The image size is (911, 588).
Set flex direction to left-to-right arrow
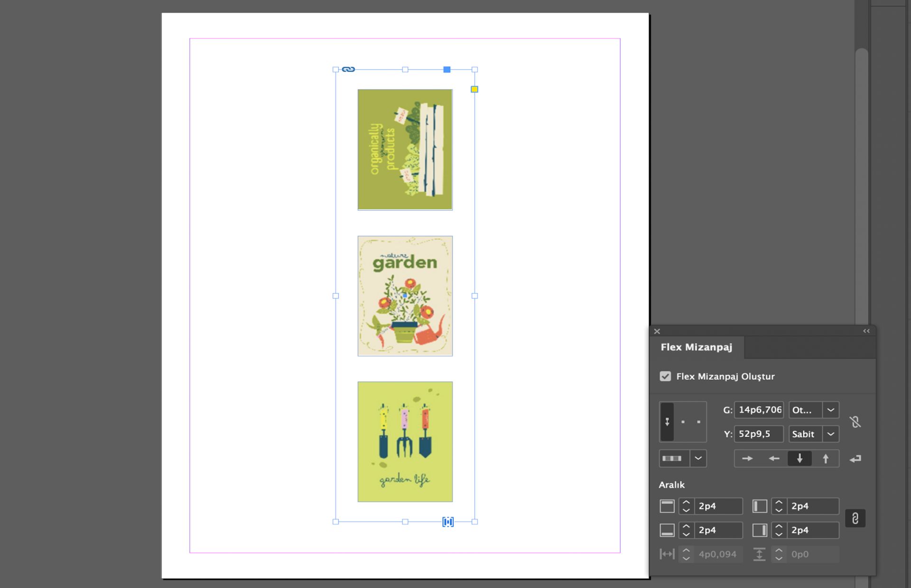click(747, 458)
